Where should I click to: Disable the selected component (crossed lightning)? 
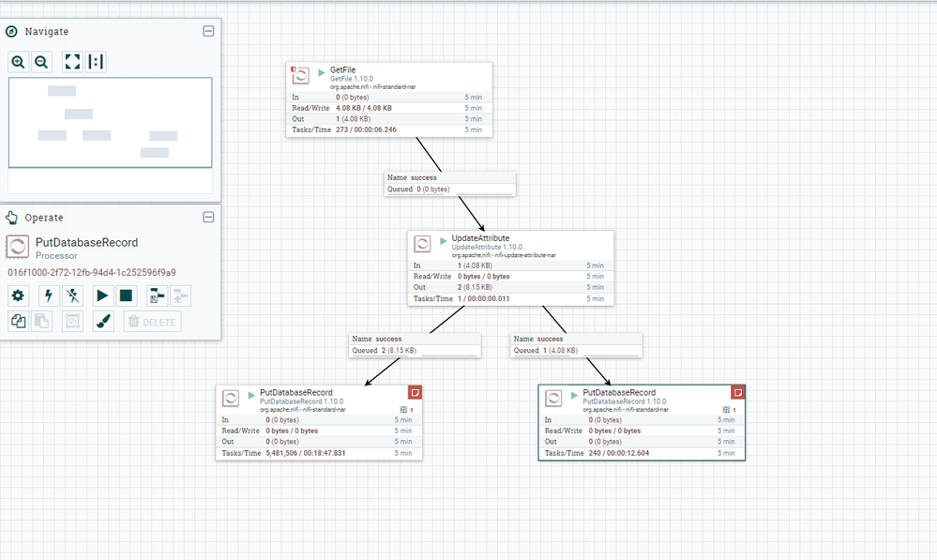73,295
